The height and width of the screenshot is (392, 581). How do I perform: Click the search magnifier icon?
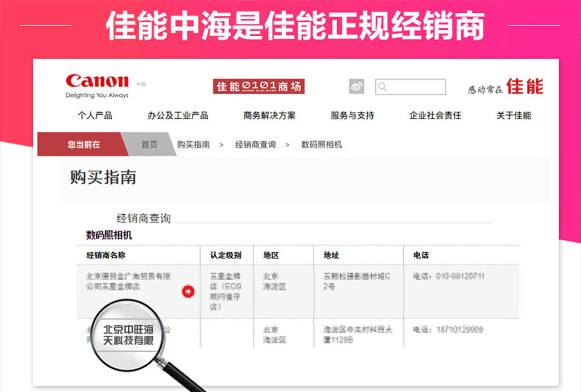click(x=382, y=87)
